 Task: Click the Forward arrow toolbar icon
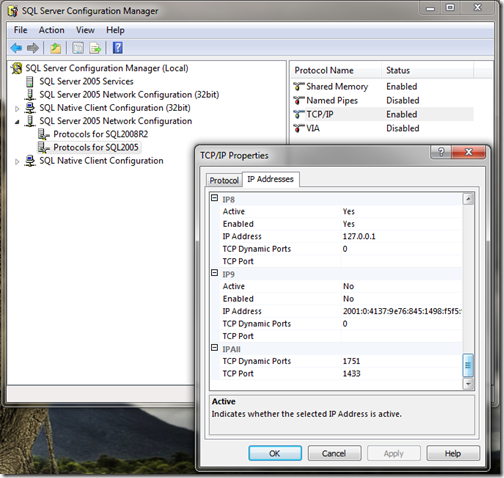pos(33,48)
